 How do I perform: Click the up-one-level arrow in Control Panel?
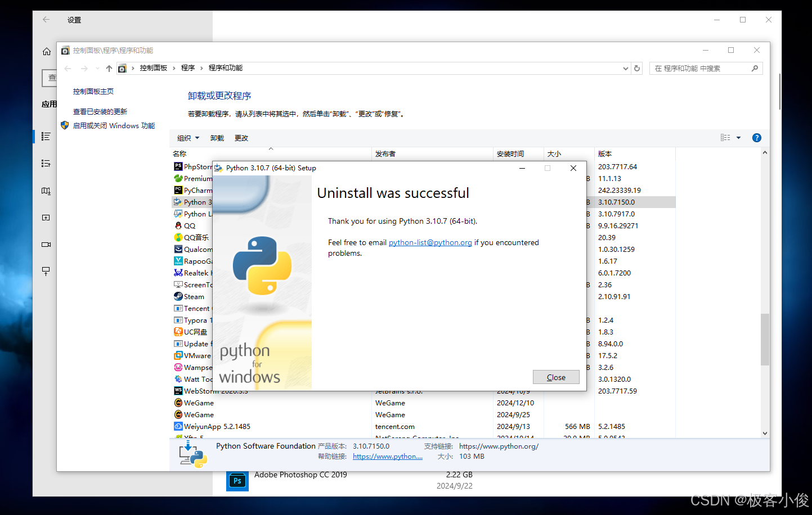tap(109, 68)
